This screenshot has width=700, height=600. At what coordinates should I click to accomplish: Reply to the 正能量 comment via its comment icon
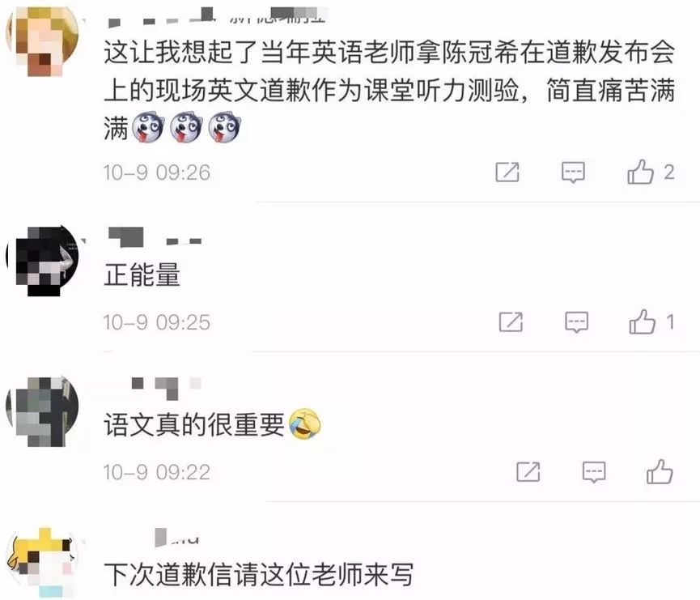tap(576, 322)
